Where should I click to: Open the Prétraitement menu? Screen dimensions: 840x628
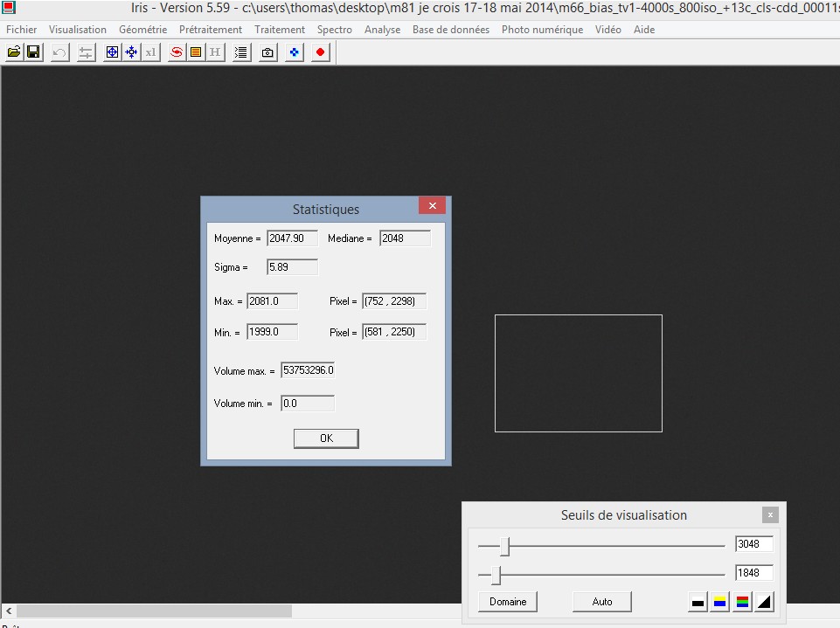coord(211,30)
